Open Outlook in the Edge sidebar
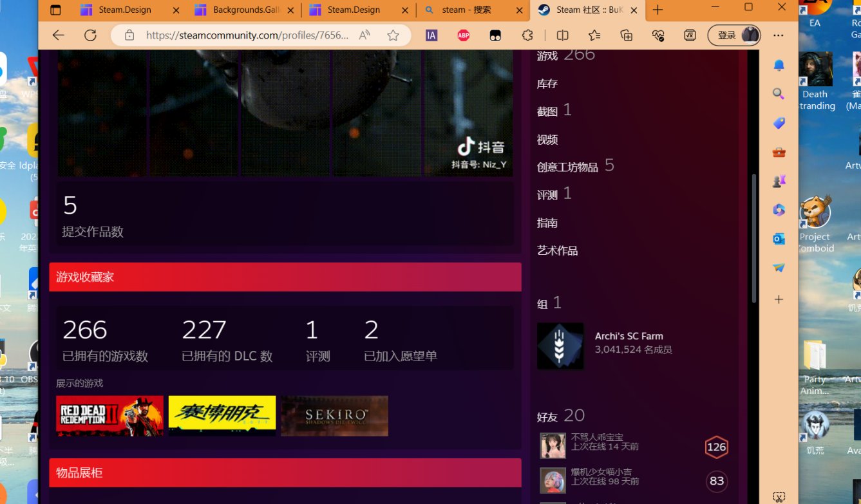This screenshot has height=504, width=861. [779, 239]
